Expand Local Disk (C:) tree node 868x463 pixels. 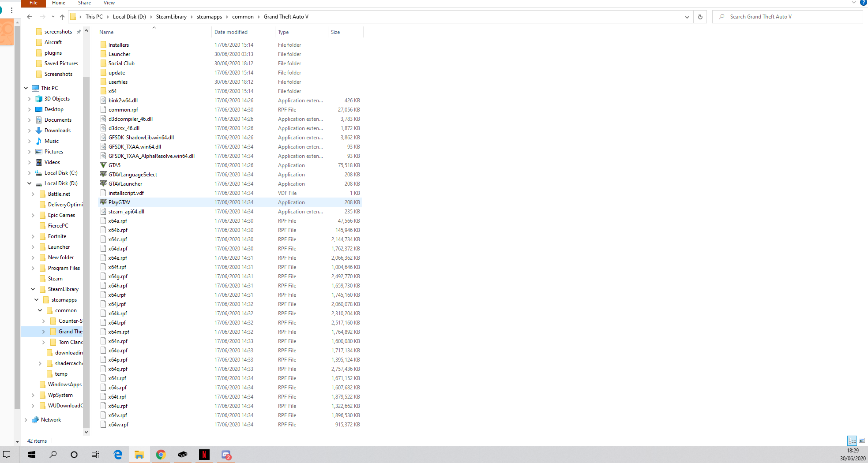tap(30, 173)
